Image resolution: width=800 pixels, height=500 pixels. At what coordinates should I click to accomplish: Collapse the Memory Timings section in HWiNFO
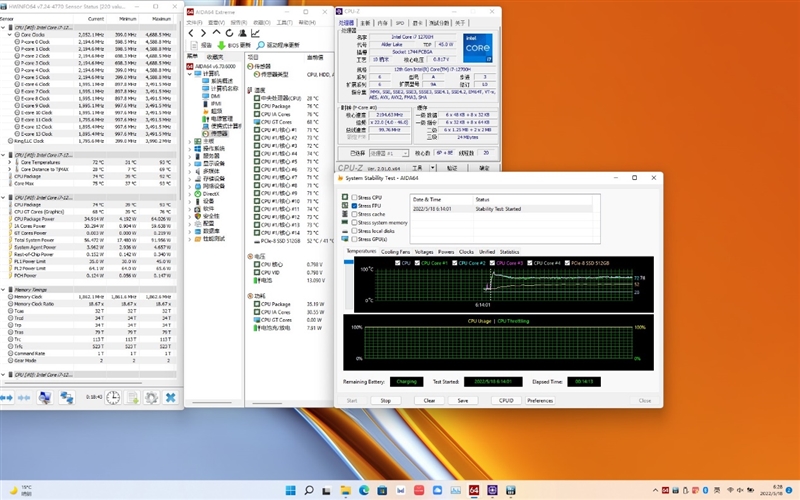click(4, 289)
